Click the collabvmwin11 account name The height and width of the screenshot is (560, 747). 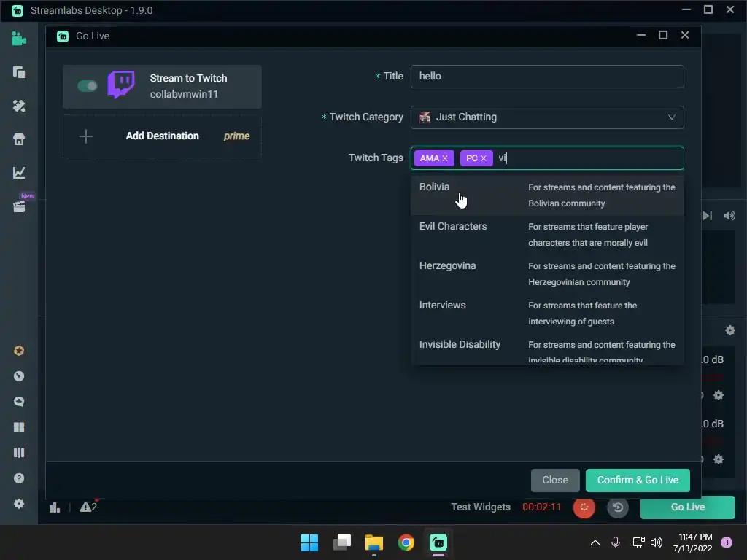(184, 94)
